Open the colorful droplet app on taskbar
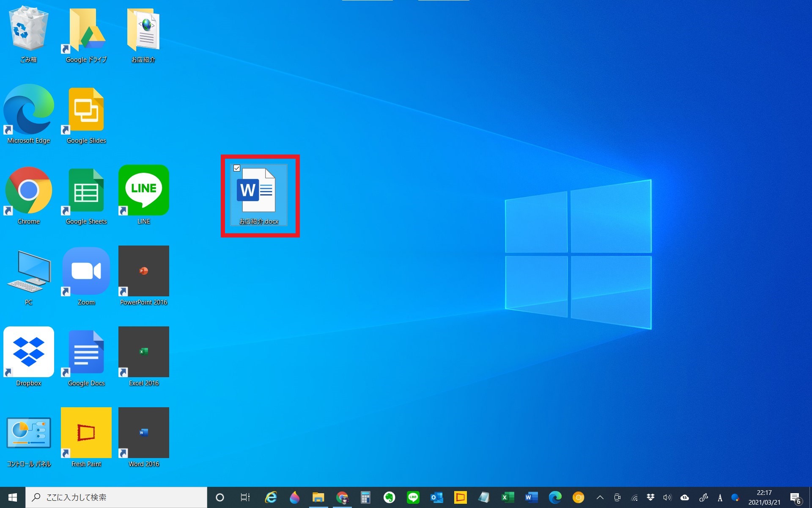Viewport: 812px width, 508px height. [295, 497]
